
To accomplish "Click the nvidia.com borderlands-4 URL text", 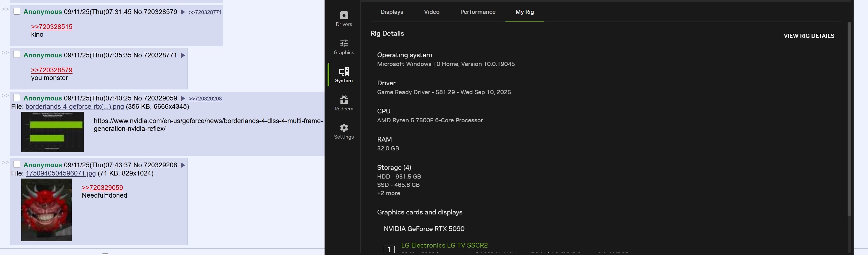I will (208, 124).
